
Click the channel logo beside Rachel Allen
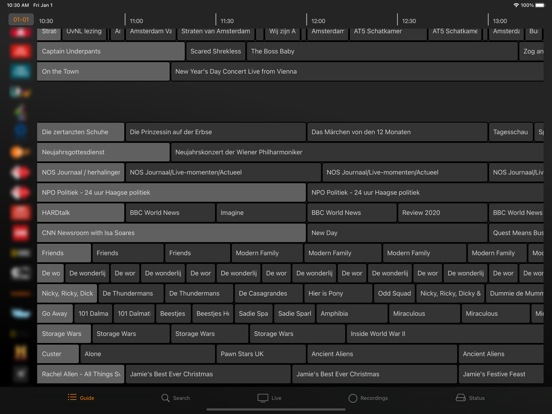(20, 374)
